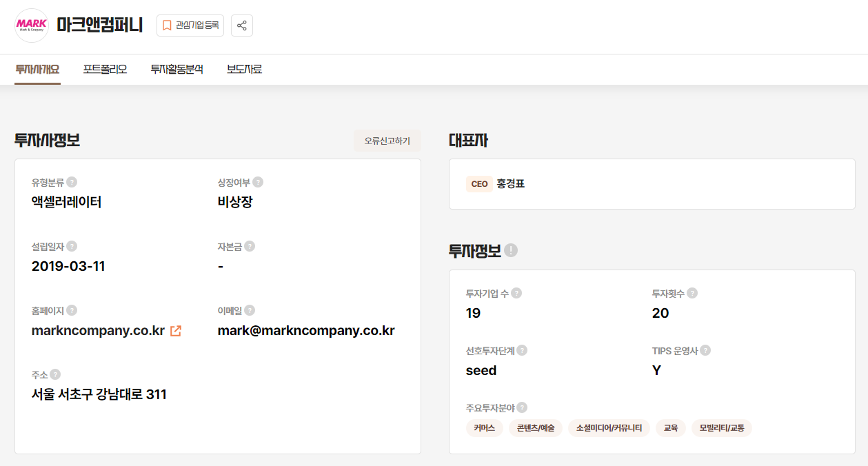This screenshot has height=466, width=868.
Task: Open the markncompany.co.kr homepage link
Action: click(x=96, y=330)
